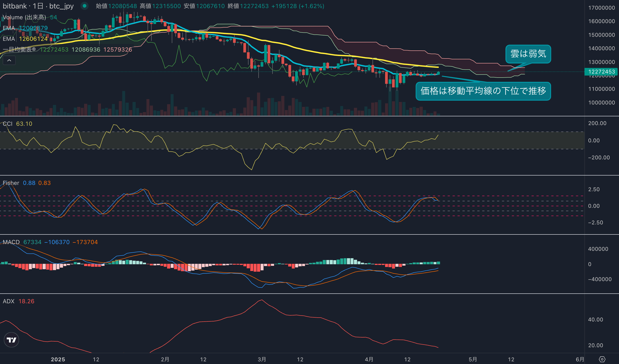Click the 5月 date on time axis

click(x=473, y=359)
